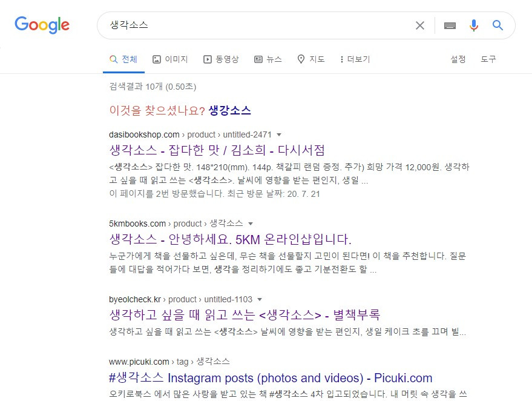Screen dimensions: 532x401
Task: Click the 지도 tab map pin icon
Action: pos(301,59)
